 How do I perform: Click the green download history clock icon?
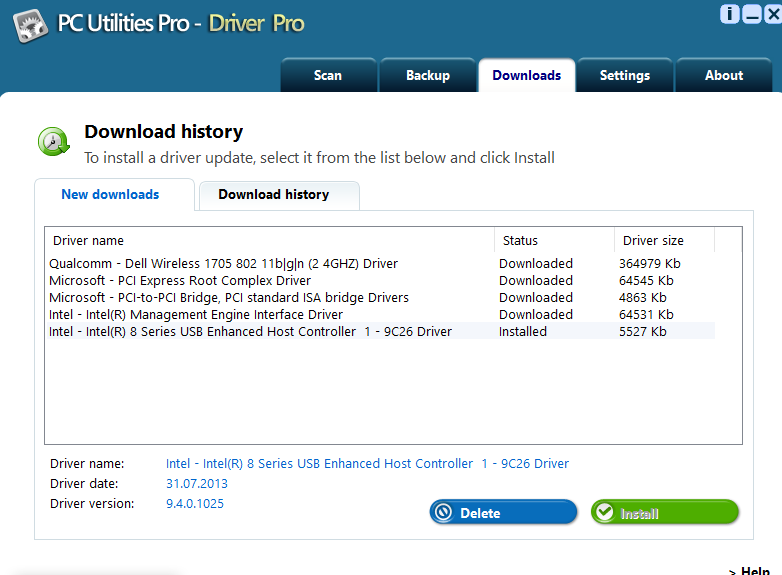53,142
